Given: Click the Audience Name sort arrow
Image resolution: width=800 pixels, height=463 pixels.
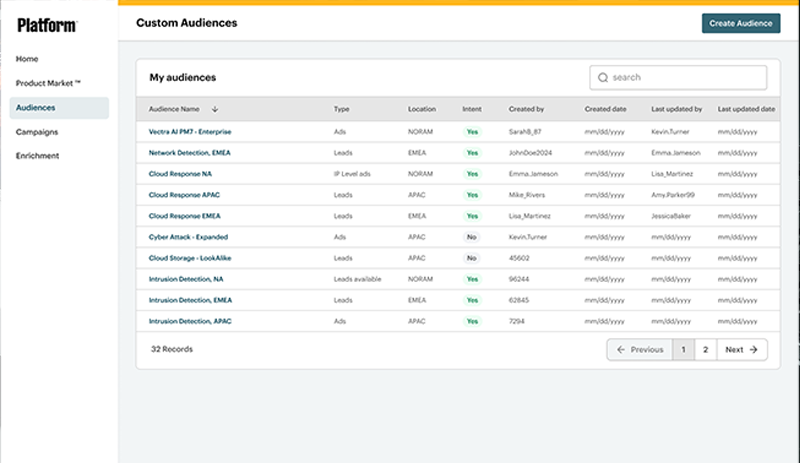Looking at the screenshot, I should click(x=215, y=109).
